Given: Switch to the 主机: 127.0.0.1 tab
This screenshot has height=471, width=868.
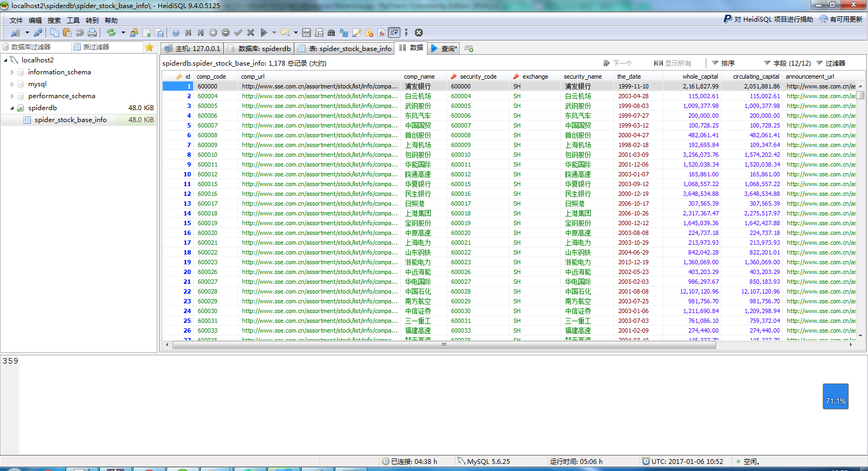Looking at the screenshot, I should [193, 48].
